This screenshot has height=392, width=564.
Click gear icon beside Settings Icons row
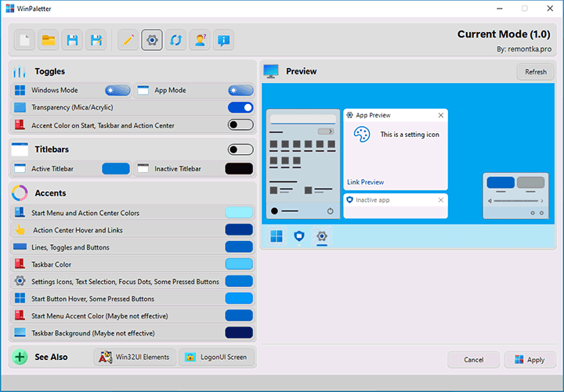coord(20,281)
